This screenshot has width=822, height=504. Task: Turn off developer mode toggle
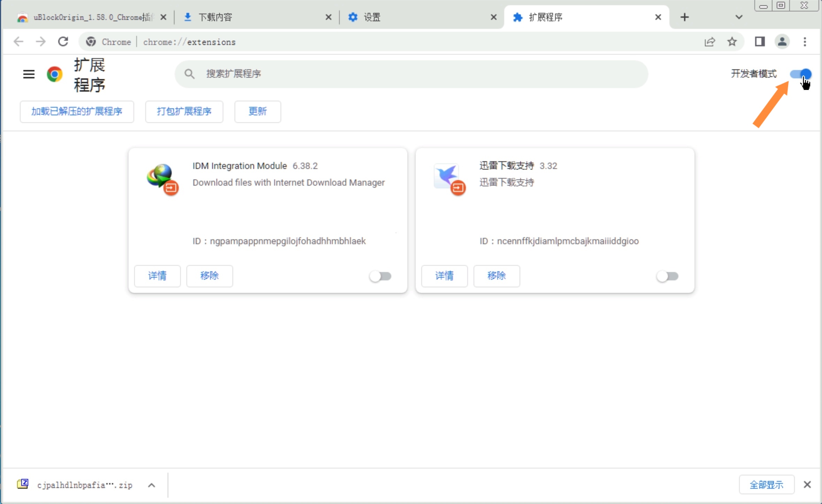coord(800,74)
